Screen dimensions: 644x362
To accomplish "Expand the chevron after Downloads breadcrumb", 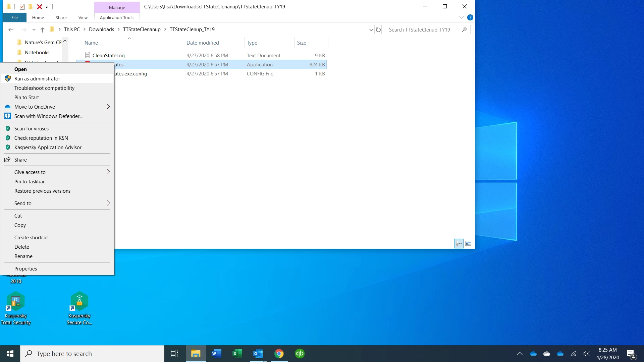I will (x=118, y=29).
